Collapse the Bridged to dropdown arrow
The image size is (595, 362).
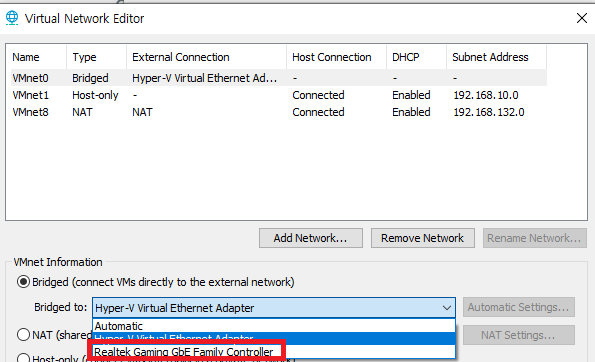tap(447, 308)
